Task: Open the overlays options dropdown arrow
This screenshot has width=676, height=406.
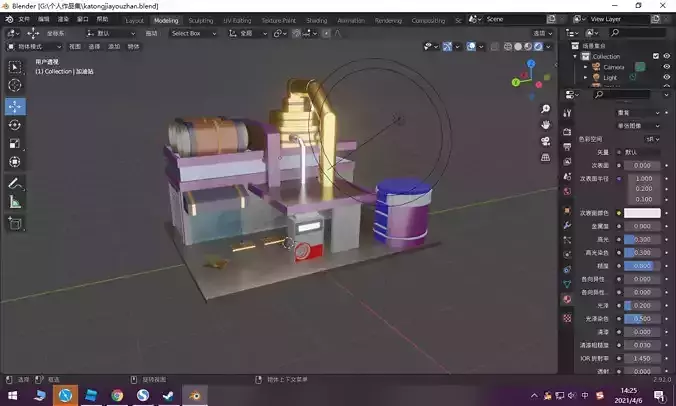Action: [481, 47]
